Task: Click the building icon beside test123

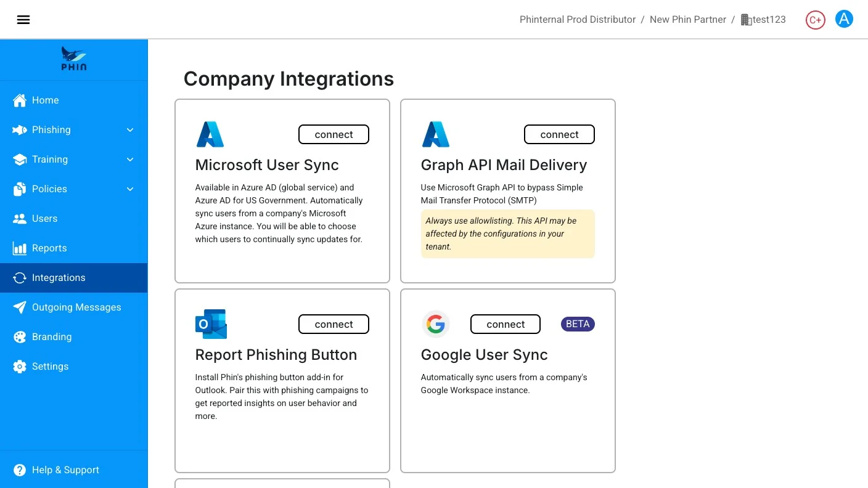Action: pyautogui.click(x=746, y=20)
